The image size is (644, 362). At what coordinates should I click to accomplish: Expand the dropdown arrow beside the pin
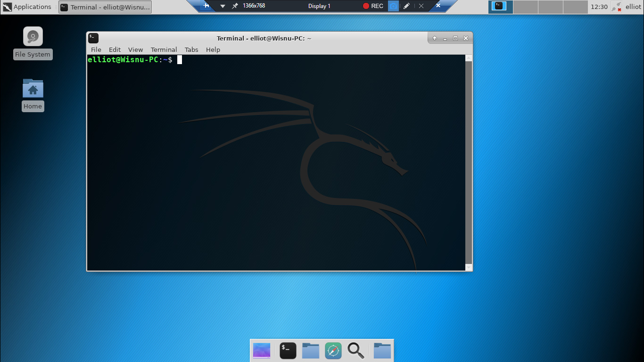tap(223, 6)
